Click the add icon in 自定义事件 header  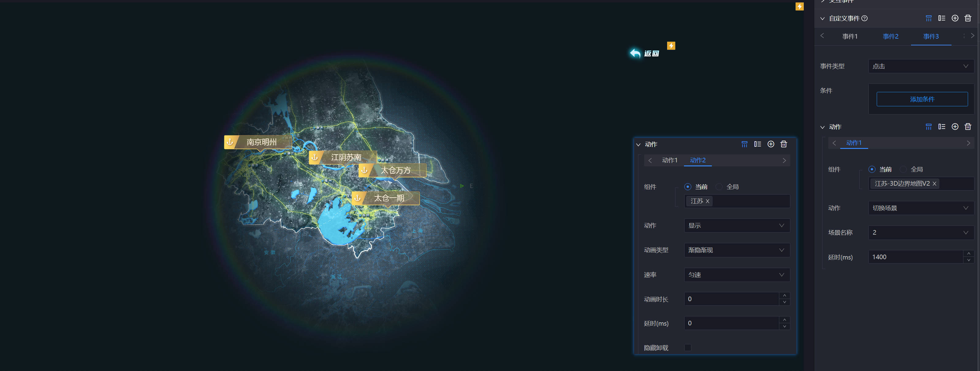pos(955,18)
